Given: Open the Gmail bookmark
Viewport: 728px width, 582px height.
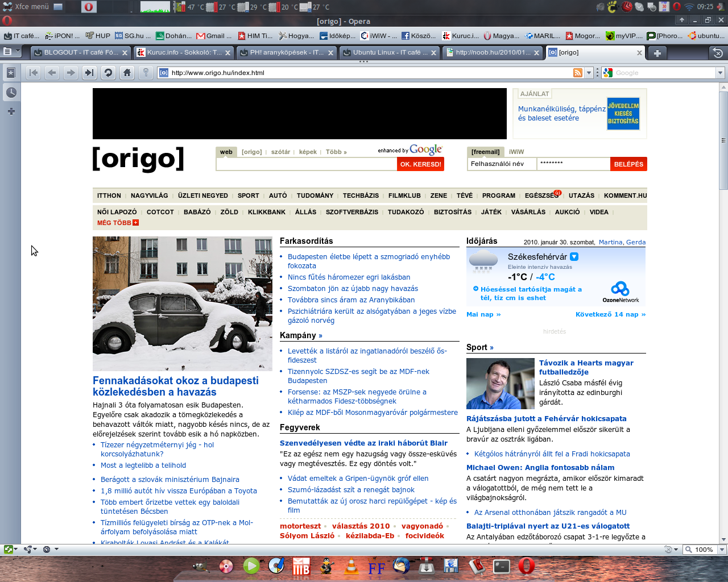Looking at the screenshot, I should [214, 36].
